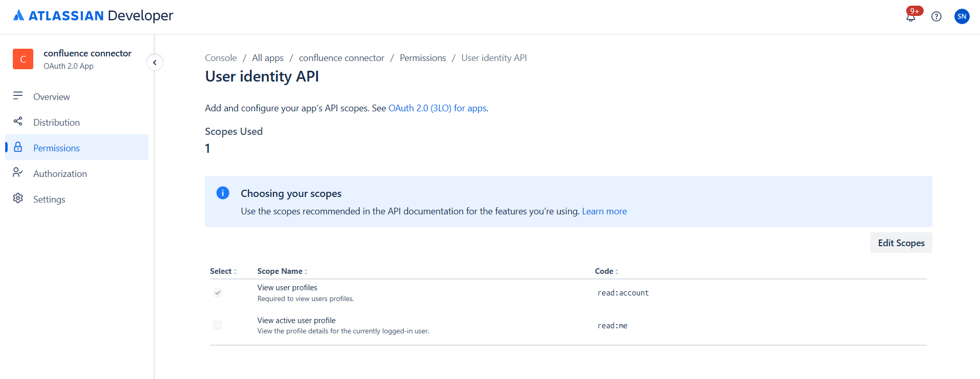Open the notifications bell icon
The height and width of the screenshot is (379, 980).
pyautogui.click(x=911, y=16)
